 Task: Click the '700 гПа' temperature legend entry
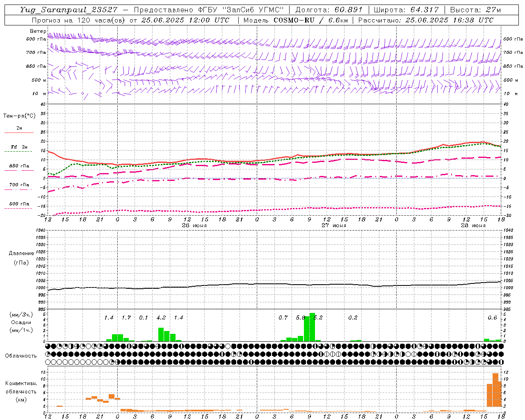(x=19, y=185)
